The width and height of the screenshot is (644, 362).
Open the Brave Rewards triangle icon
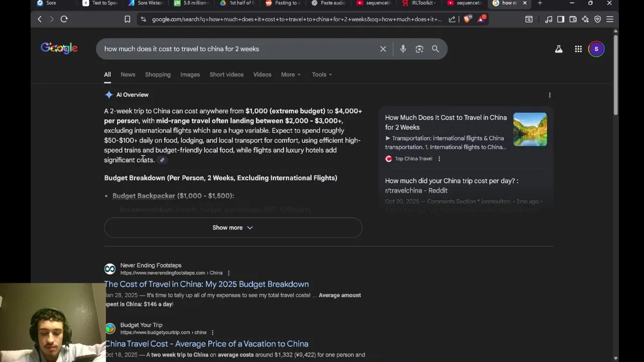[x=481, y=19]
